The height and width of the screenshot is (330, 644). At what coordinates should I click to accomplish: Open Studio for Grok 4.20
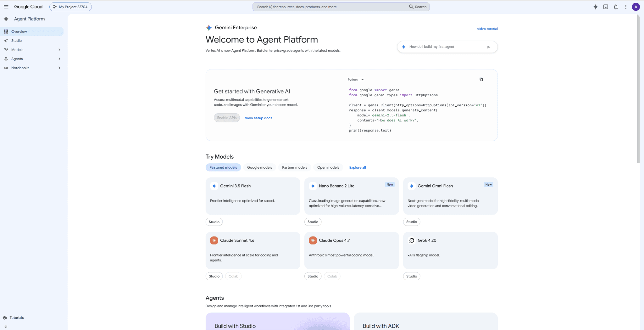tap(412, 276)
